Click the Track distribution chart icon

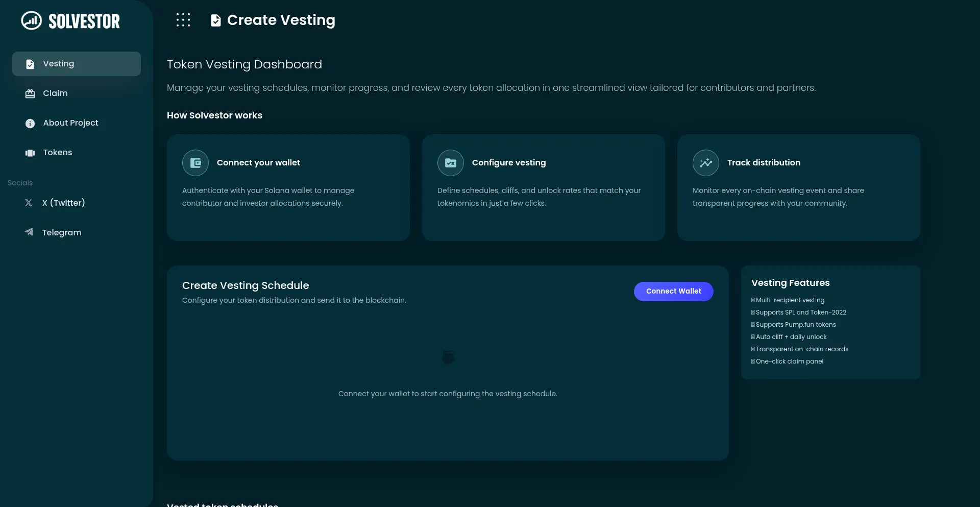706,163
